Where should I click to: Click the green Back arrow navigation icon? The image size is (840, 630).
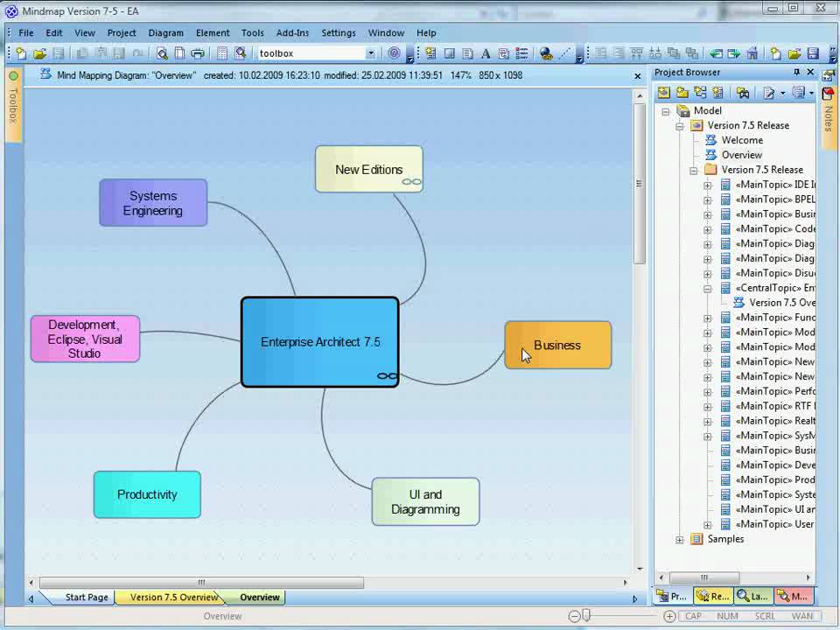(x=716, y=53)
